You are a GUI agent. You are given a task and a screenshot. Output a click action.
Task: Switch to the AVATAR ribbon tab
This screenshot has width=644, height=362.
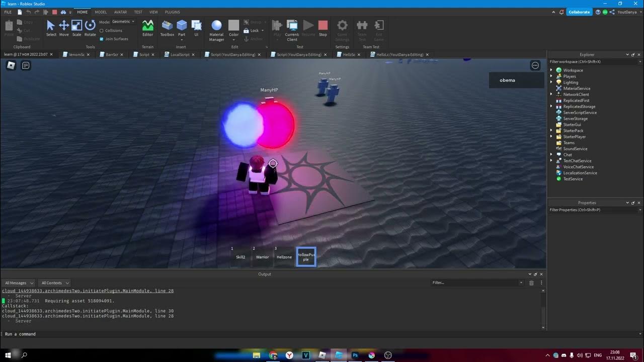click(120, 12)
